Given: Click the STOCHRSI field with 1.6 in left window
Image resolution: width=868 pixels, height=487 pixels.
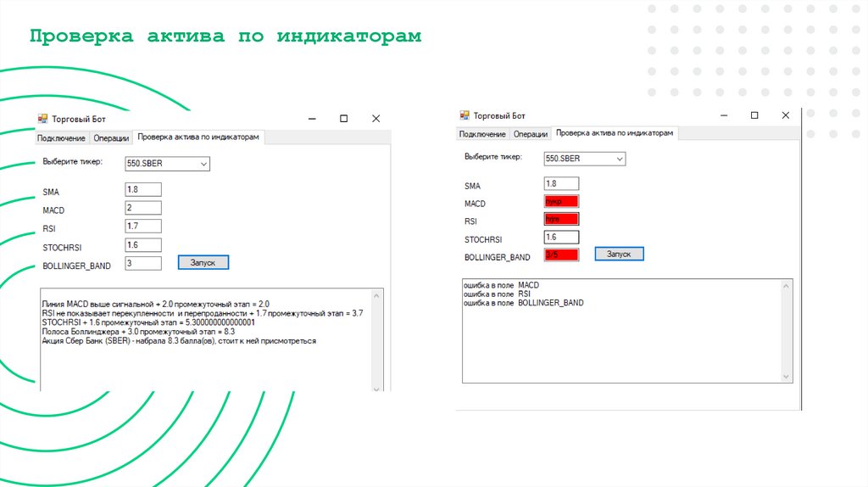Looking at the screenshot, I should 142,245.
